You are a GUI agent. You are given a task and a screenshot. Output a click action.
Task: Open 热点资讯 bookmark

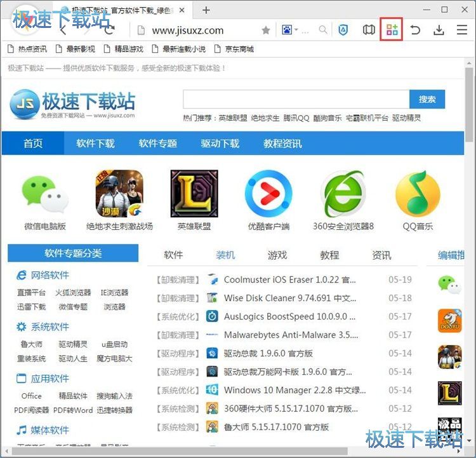pyautogui.click(x=28, y=49)
